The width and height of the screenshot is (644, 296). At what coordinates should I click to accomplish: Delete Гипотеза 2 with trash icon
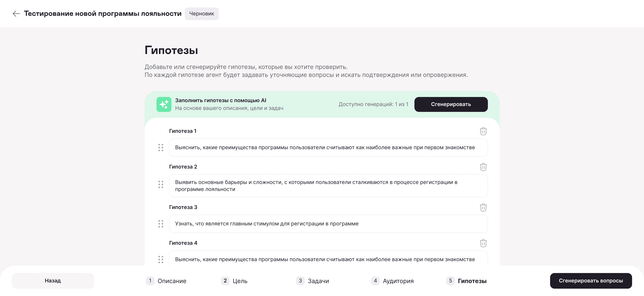483,167
